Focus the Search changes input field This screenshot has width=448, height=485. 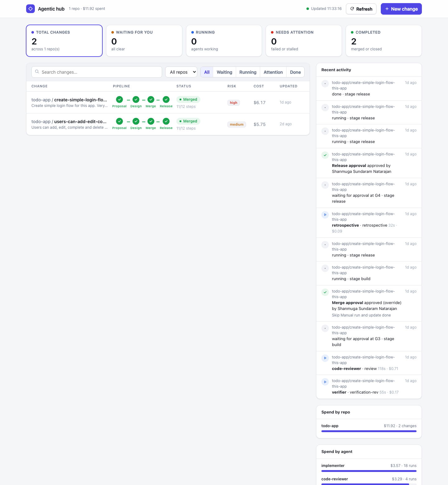click(97, 72)
